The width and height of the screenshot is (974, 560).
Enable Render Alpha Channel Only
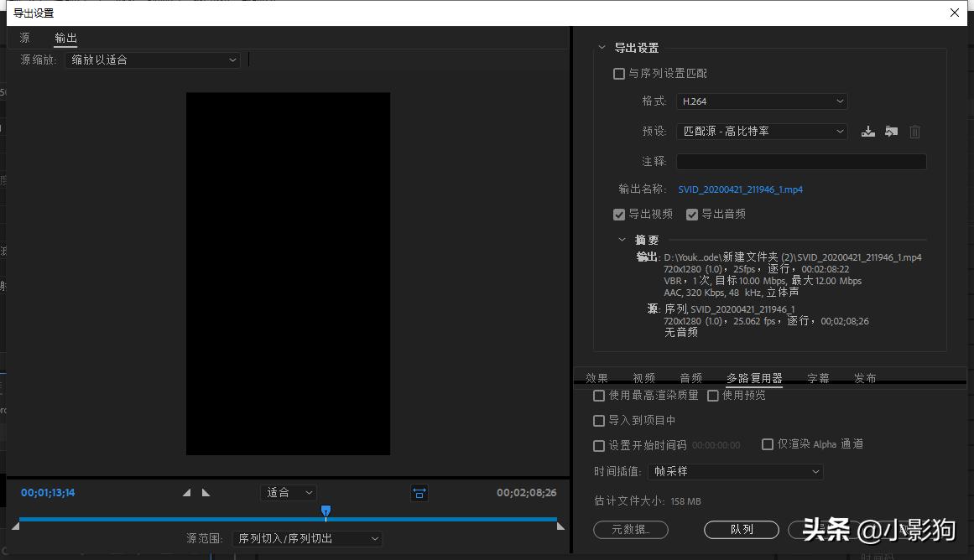click(x=767, y=444)
